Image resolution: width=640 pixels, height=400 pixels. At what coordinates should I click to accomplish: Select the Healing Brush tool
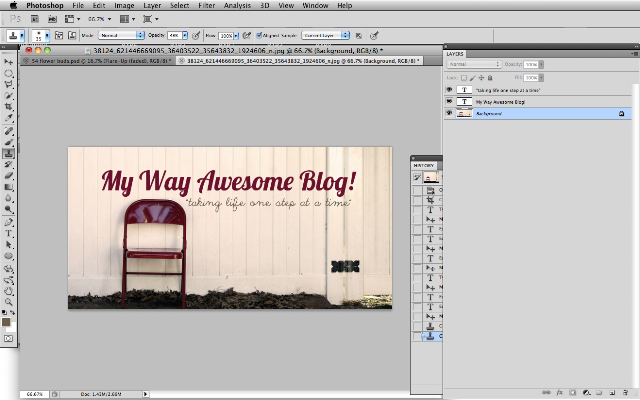click(x=8, y=131)
